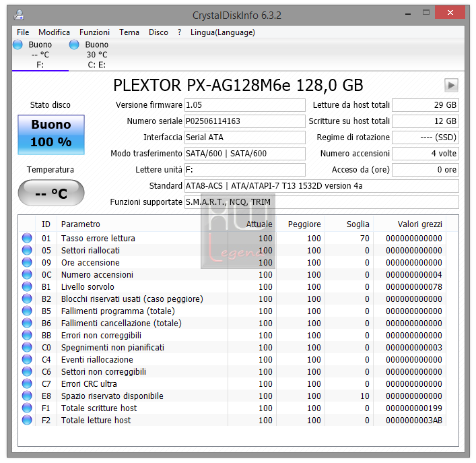This screenshot has height=463, width=476.
Task: Click status orb of Livello sorvolo row
Action: (27, 286)
